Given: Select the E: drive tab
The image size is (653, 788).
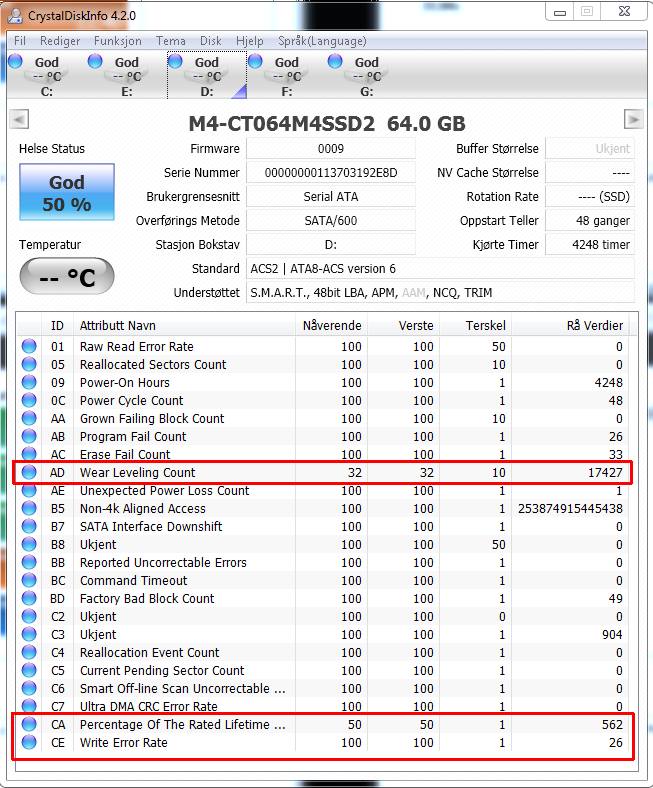Looking at the screenshot, I should coord(127,75).
